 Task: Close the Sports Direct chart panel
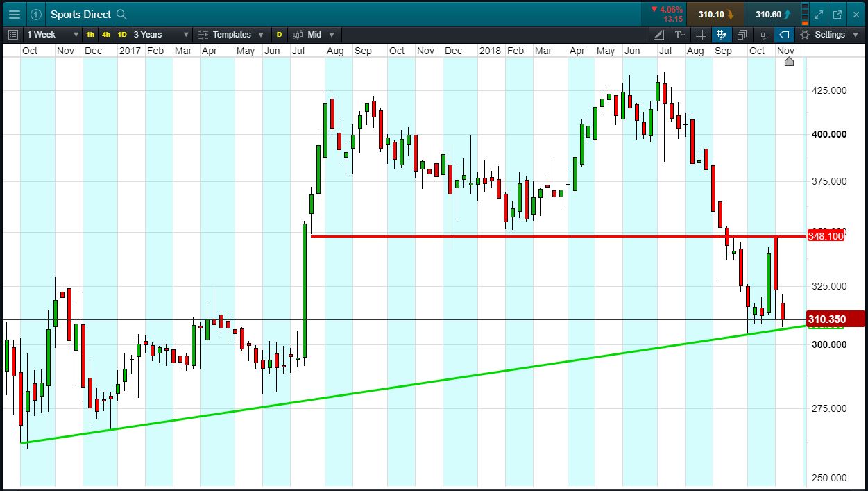point(856,14)
